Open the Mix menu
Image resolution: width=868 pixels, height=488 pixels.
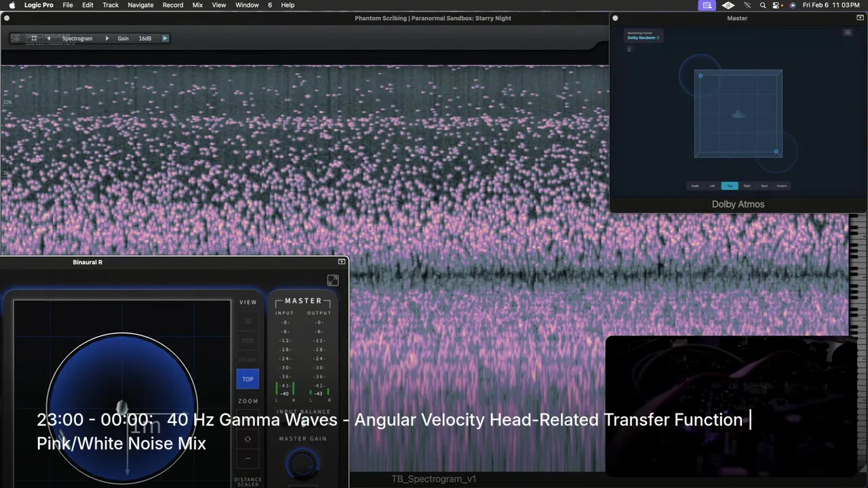[197, 5]
